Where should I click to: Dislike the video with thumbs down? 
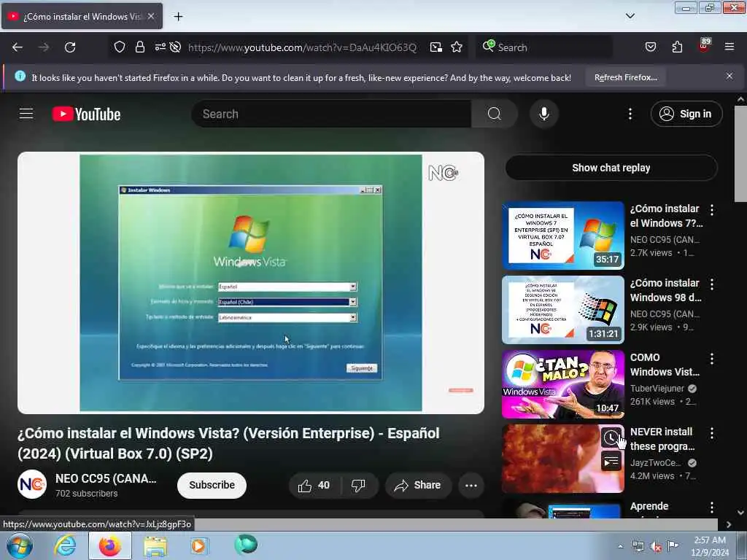point(359,485)
